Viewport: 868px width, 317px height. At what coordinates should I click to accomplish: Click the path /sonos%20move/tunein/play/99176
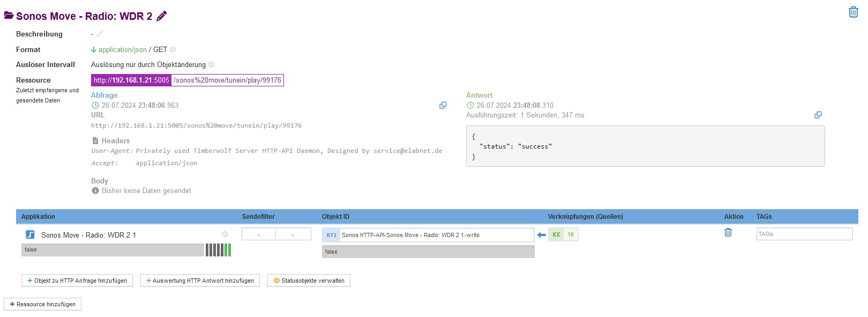point(227,80)
